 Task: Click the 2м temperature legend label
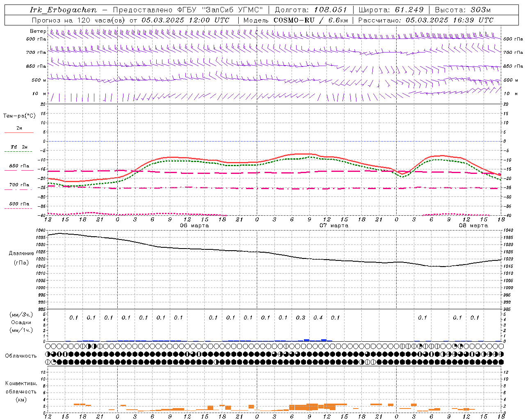point(19,128)
